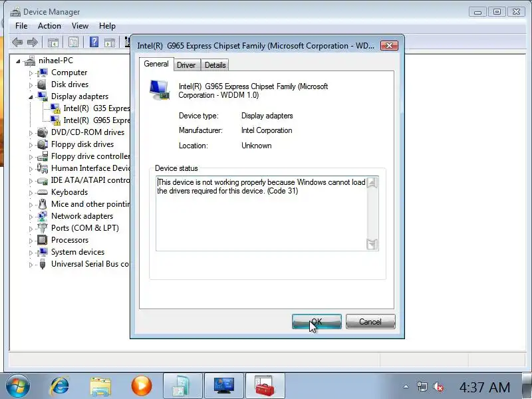The height and width of the screenshot is (399, 532).
Task: Select the Universal Serial Bus controllers icon
Action: pyautogui.click(x=43, y=264)
